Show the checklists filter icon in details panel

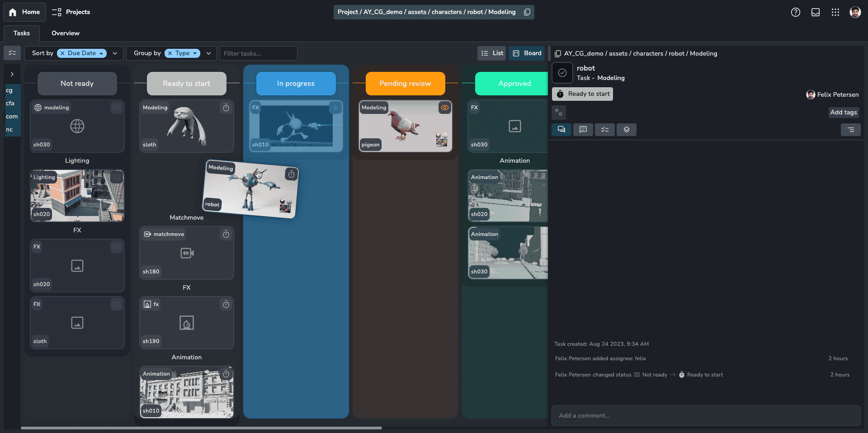pos(604,130)
